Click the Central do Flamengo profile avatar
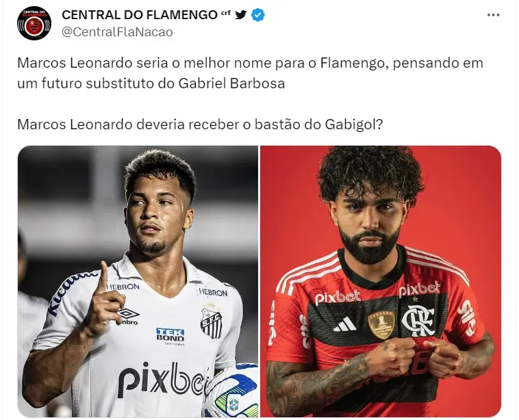The image size is (519, 420). pos(34,23)
